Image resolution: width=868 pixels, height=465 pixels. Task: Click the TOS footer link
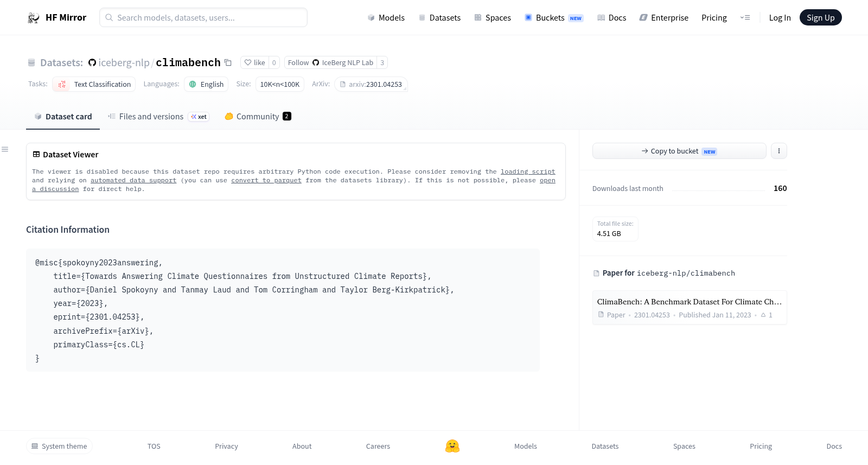point(154,446)
